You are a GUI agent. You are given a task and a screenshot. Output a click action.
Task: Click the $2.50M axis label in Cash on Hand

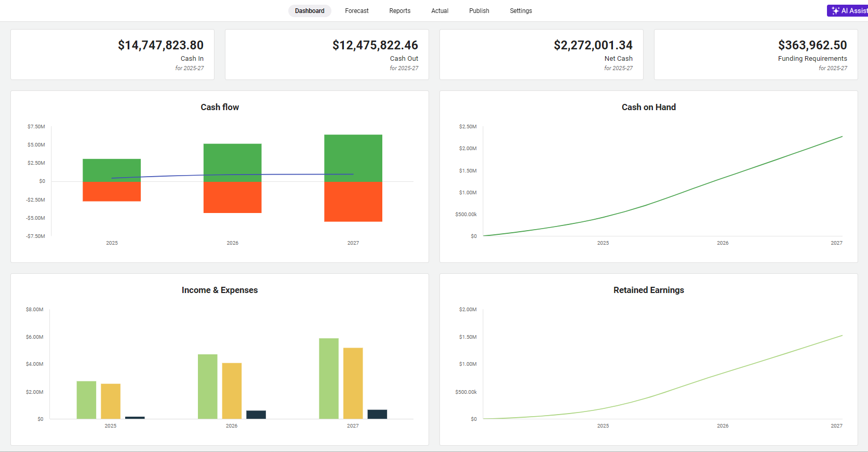(468, 127)
